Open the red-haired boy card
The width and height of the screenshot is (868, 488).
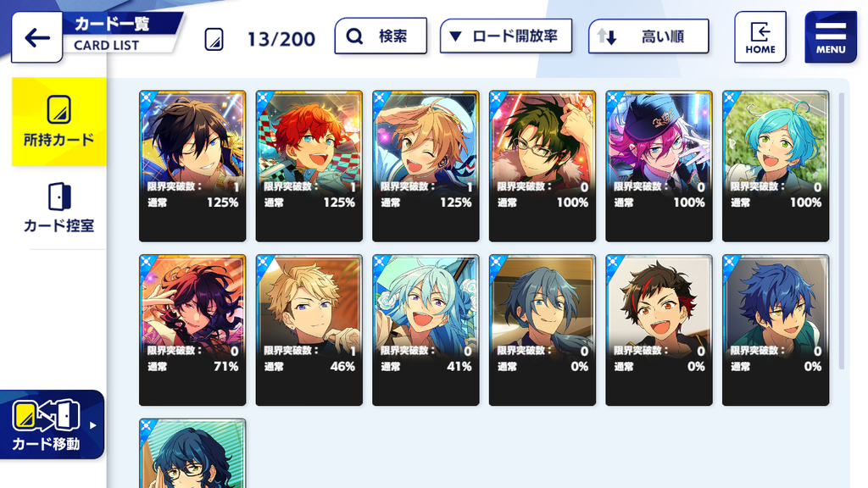[309, 166]
